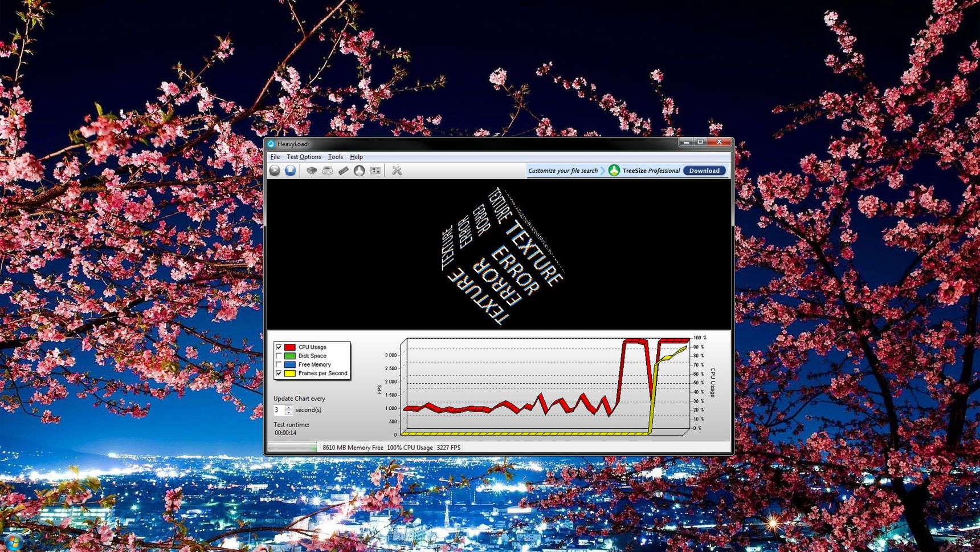
Task: Open the Help menu
Action: 356,157
